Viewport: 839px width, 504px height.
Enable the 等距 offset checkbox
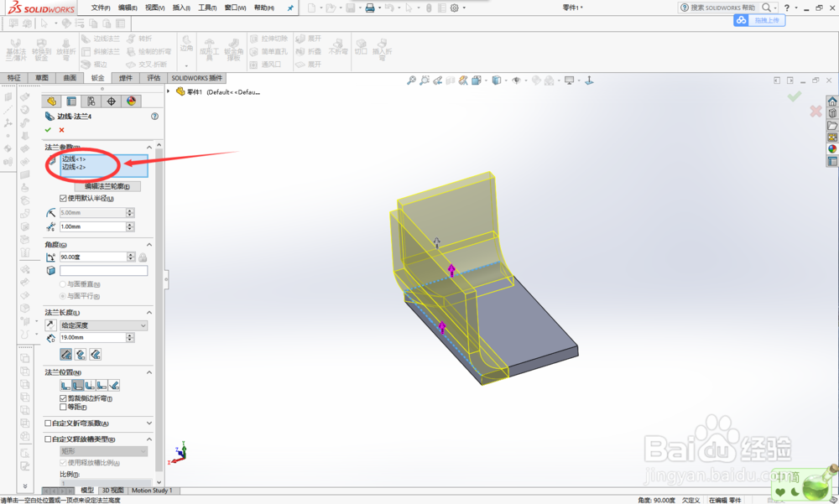[63, 408]
